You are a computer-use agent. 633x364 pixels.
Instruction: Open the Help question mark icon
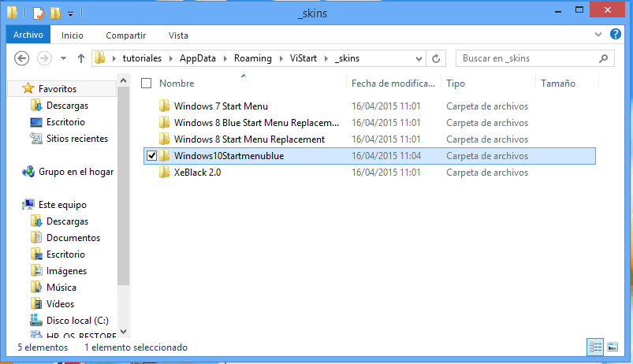point(615,35)
